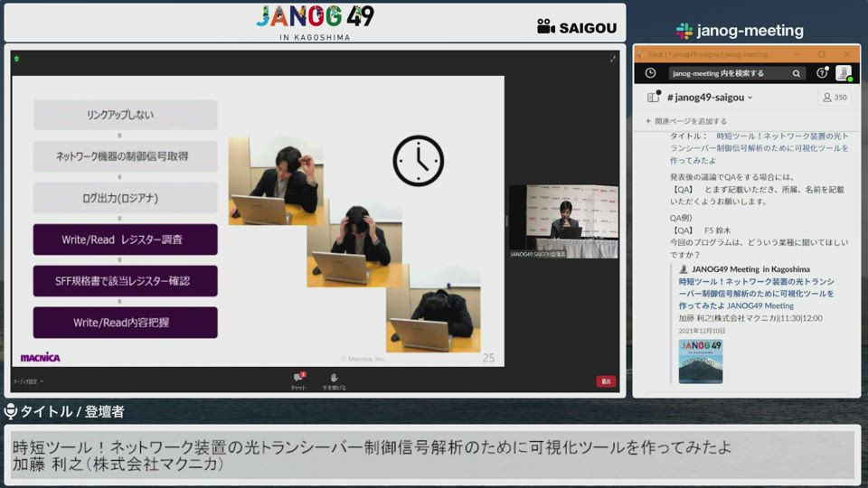Click the Slack window title bar
The width and height of the screenshot is (868, 488).
pos(723,54)
